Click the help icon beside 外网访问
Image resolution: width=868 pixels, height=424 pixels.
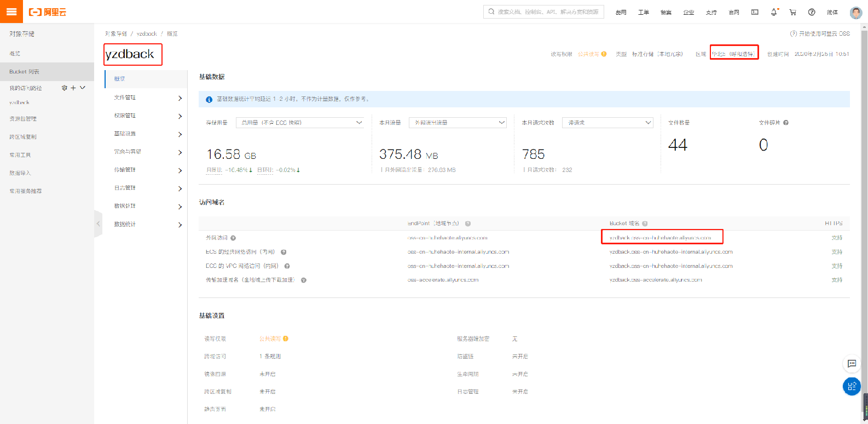233,238
